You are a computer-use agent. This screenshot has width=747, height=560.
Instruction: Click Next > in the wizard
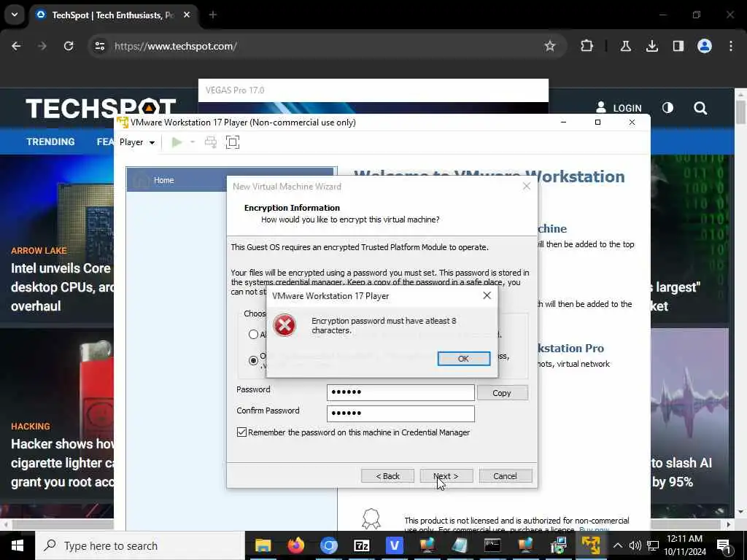pos(446,475)
